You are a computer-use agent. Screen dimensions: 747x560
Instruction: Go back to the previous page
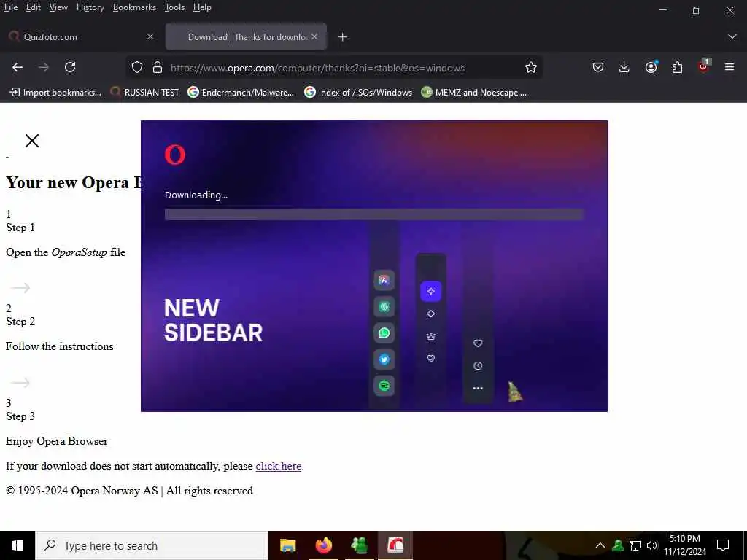point(18,68)
